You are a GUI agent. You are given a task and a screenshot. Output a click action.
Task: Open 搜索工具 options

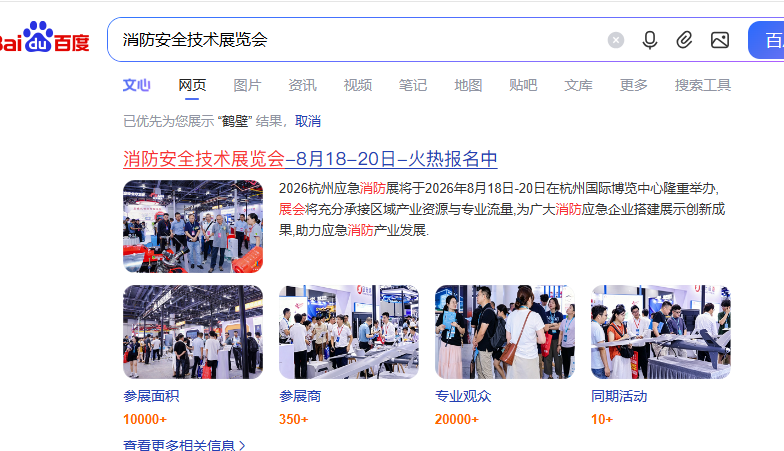click(x=702, y=85)
